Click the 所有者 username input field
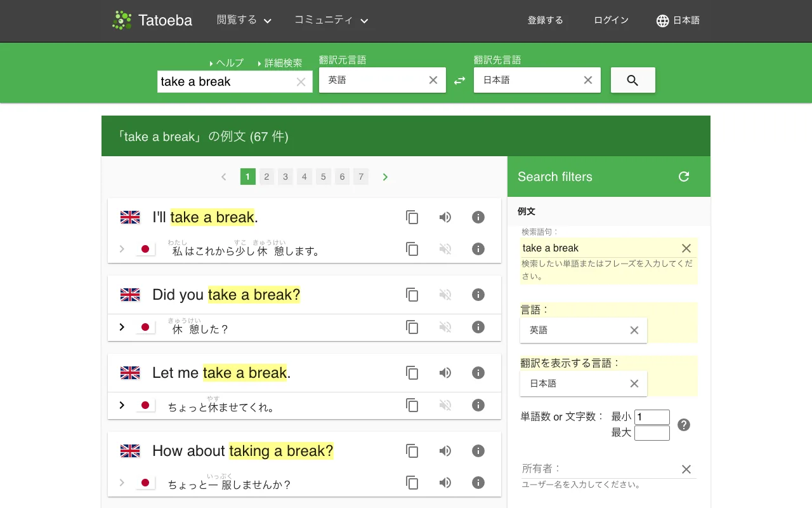 click(600, 469)
